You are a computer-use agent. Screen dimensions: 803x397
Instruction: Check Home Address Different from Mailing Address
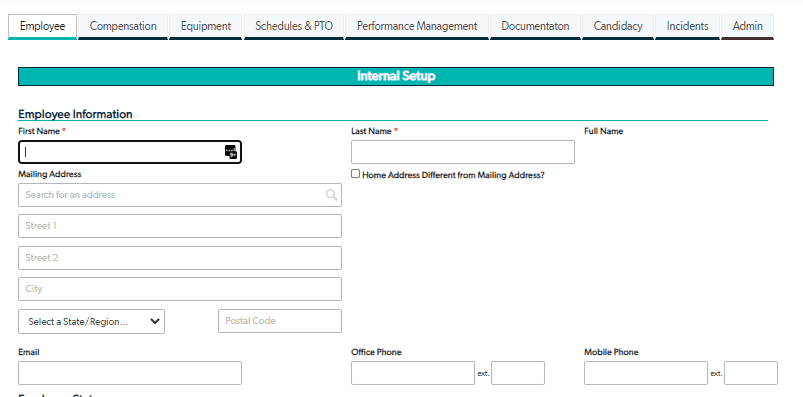click(355, 174)
